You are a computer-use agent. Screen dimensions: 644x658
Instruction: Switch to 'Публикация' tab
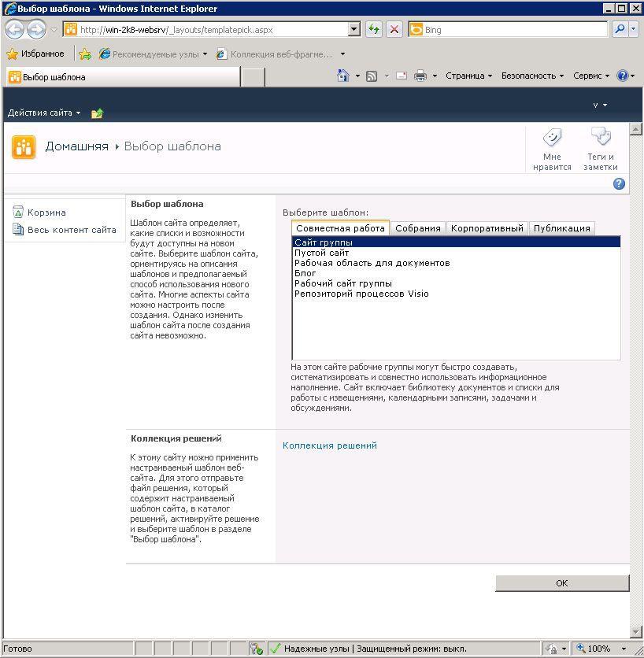click(x=561, y=228)
